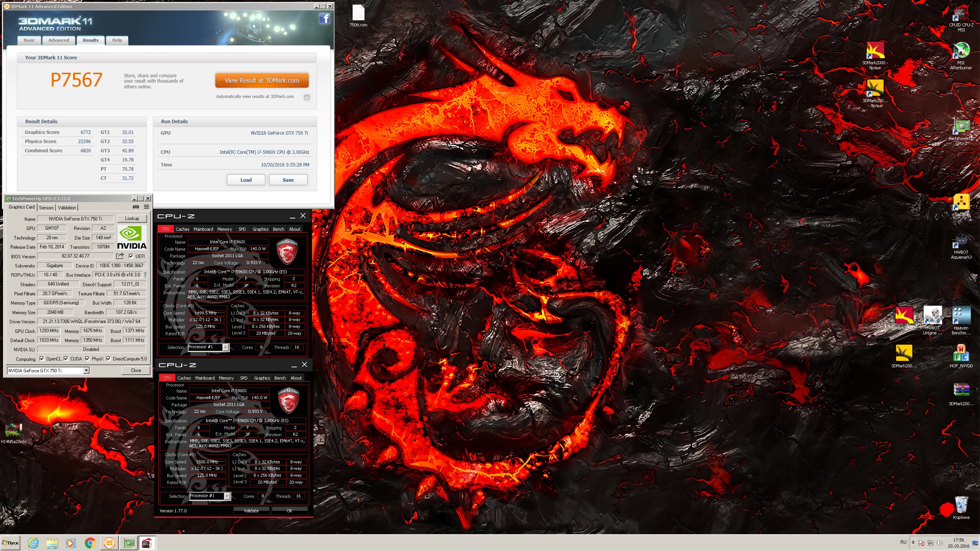The height and width of the screenshot is (551, 980).
Task: Switch to the Basic tab in 3DMark 11
Action: [29, 40]
